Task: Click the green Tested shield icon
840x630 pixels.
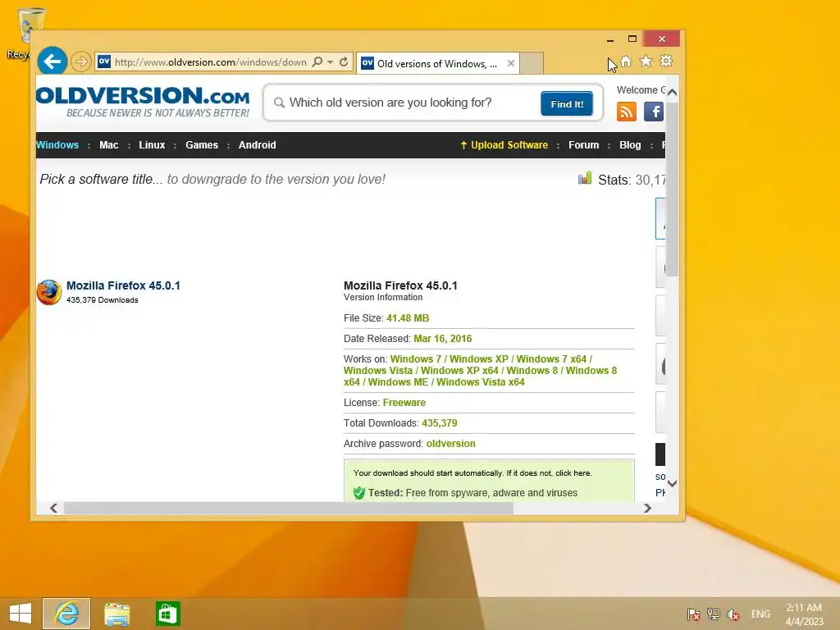Action: tap(359, 493)
